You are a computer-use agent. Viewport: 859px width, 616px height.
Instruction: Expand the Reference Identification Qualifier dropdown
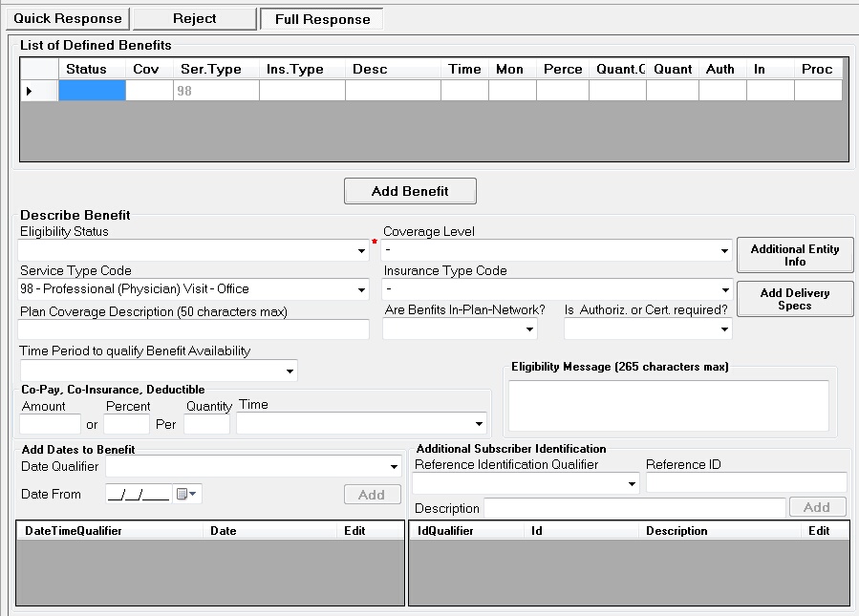click(x=632, y=484)
